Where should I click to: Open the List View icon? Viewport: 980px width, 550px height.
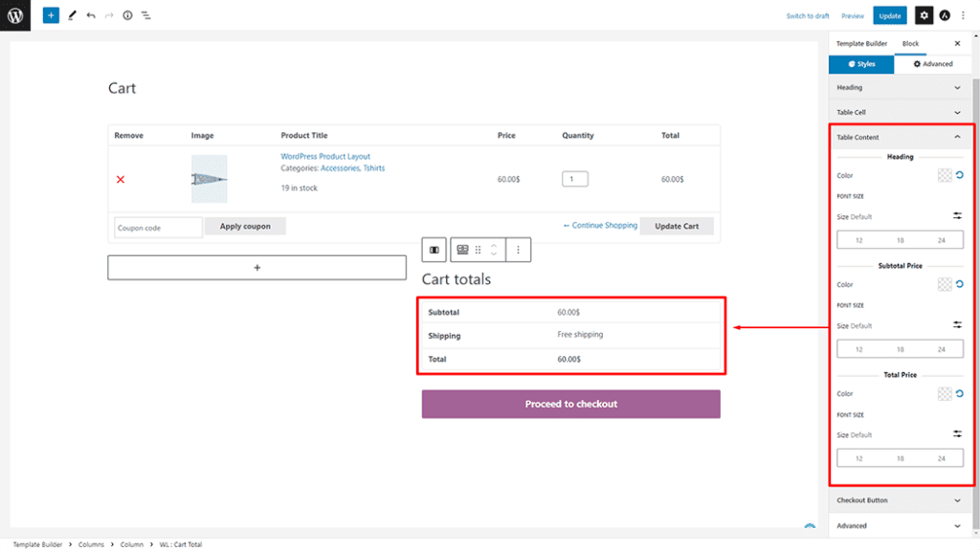point(145,15)
